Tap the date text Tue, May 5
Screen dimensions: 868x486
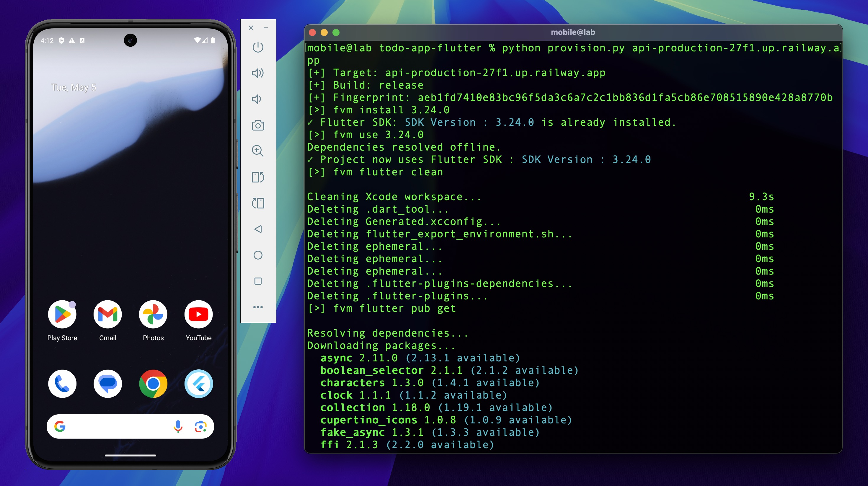coord(74,87)
